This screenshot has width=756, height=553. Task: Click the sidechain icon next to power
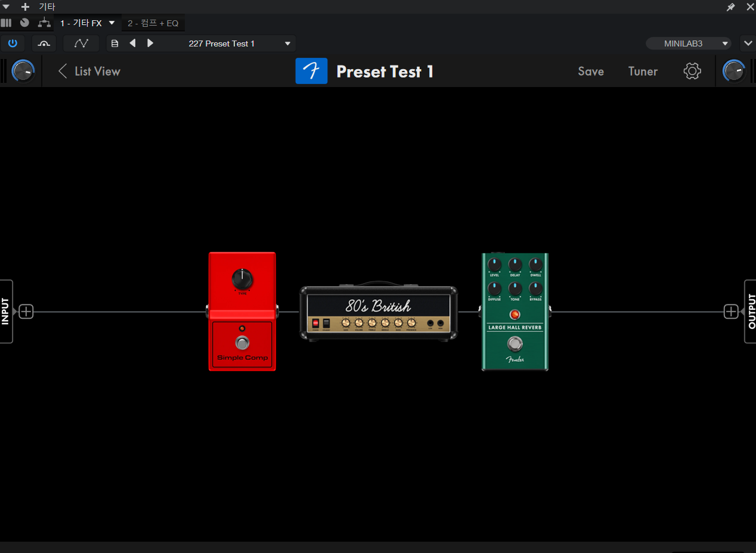coord(44,44)
